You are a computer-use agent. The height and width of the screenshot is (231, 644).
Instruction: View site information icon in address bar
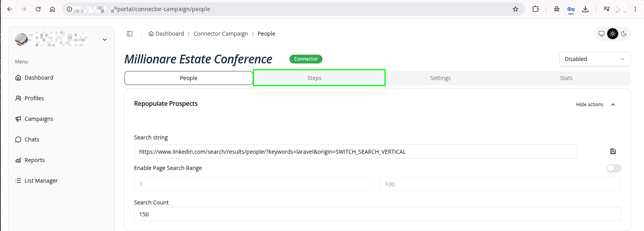tap(69, 9)
